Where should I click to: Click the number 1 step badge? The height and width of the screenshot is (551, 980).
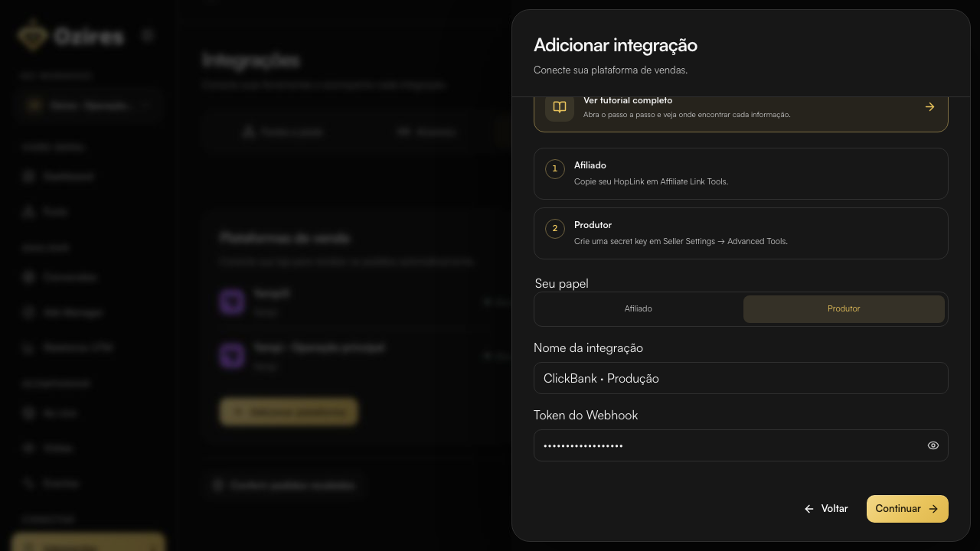555,168
